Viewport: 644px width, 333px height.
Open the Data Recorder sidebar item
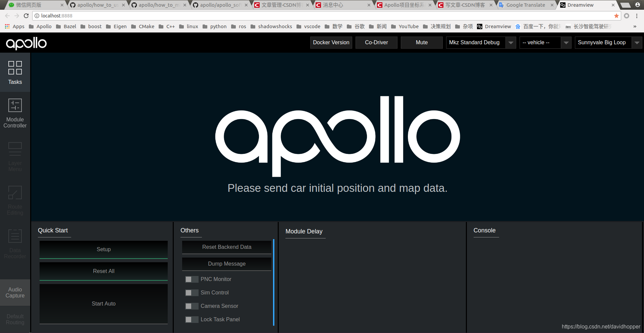point(15,244)
